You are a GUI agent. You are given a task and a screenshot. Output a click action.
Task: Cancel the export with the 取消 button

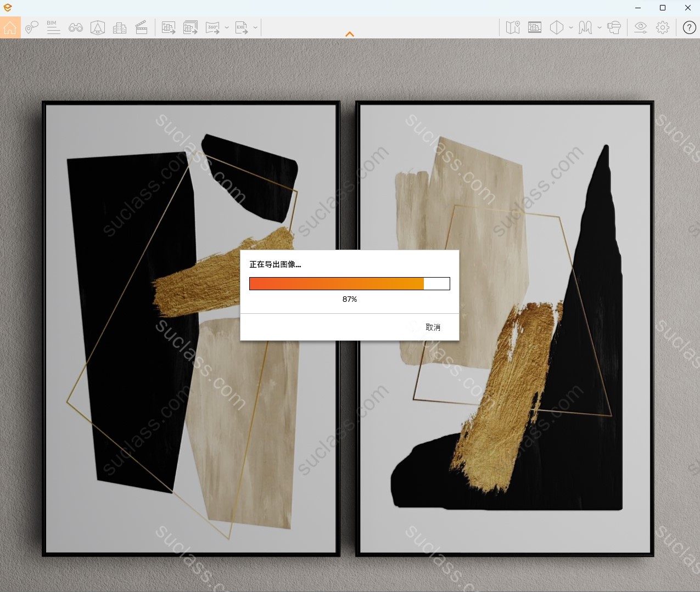coord(433,327)
